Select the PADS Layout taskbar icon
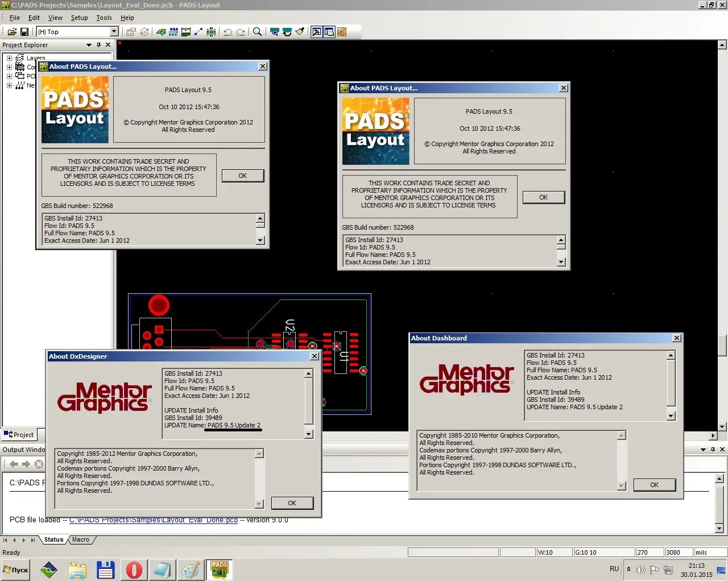This screenshot has width=728, height=582. tap(220, 568)
